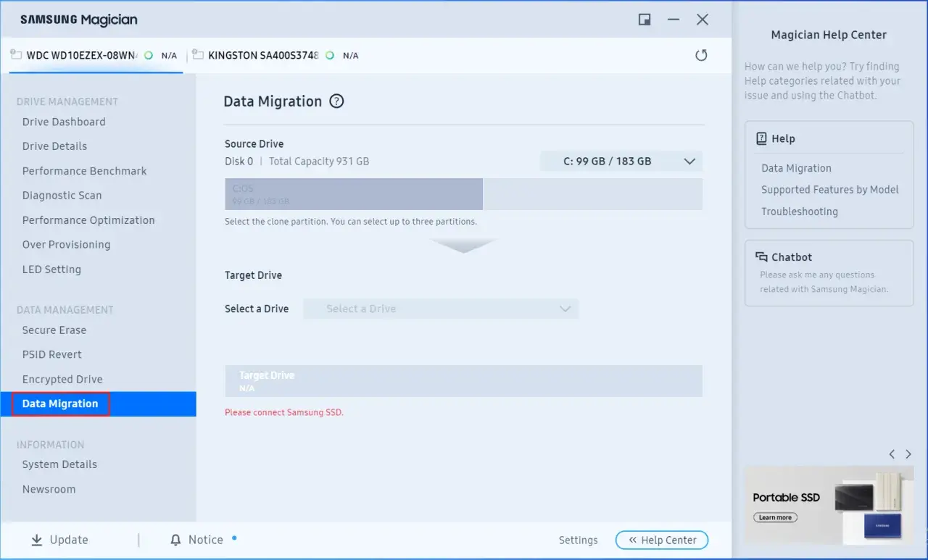Screen dimensions: 928x560
Task: Open Drive Details page
Action: (x=54, y=146)
